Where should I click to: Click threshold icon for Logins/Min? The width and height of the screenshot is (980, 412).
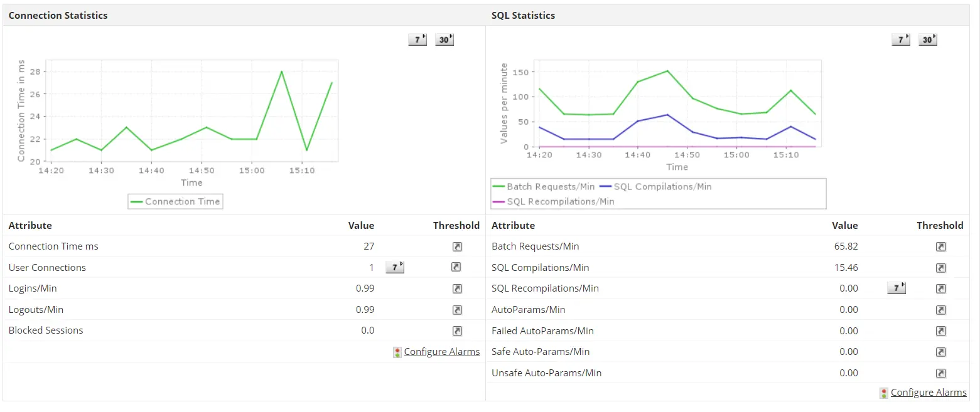coord(456,288)
